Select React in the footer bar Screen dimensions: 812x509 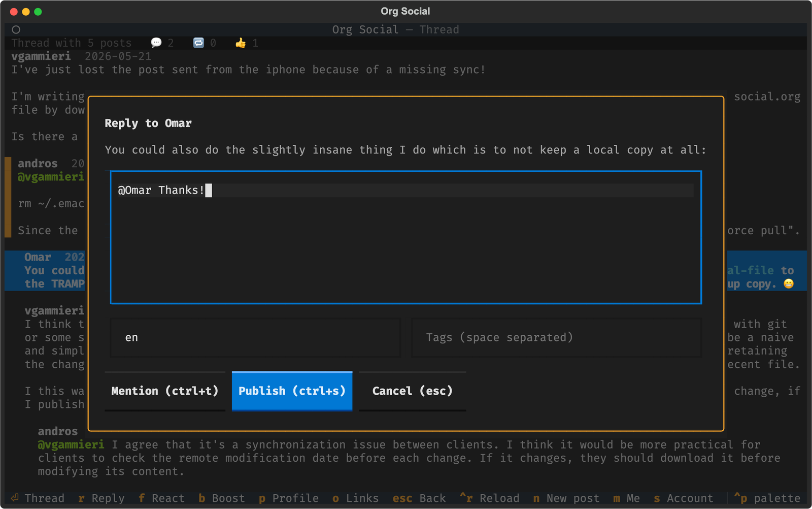(x=161, y=498)
